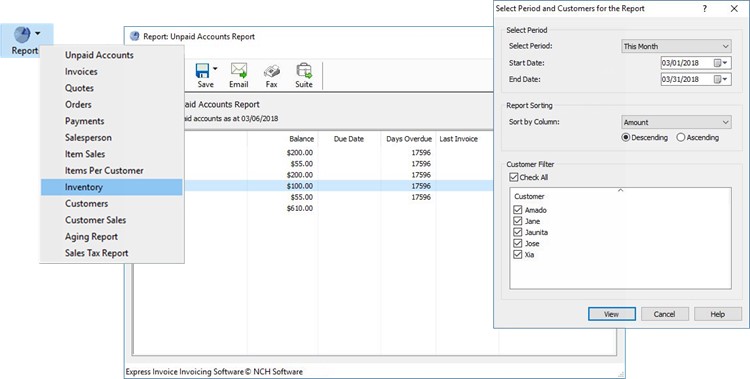Image resolution: width=750 pixels, height=379 pixels.
Task: Open the Suite briefcase icon
Action: [303, 70]
